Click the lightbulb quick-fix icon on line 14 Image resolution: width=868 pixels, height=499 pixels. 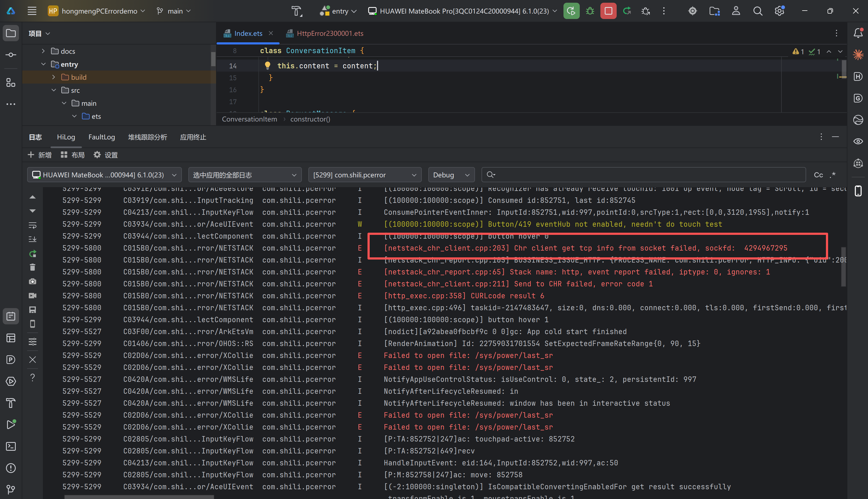[268, 65]
